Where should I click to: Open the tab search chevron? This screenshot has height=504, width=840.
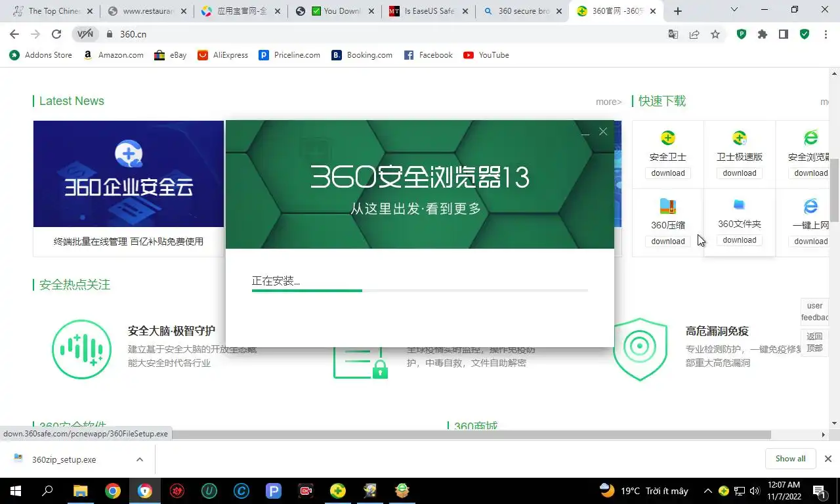tap(734, 9)
